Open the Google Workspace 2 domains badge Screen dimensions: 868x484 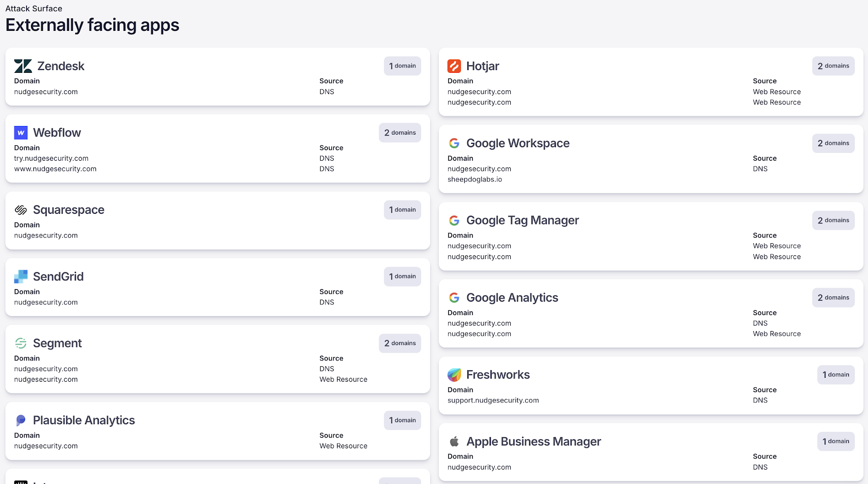833,143
